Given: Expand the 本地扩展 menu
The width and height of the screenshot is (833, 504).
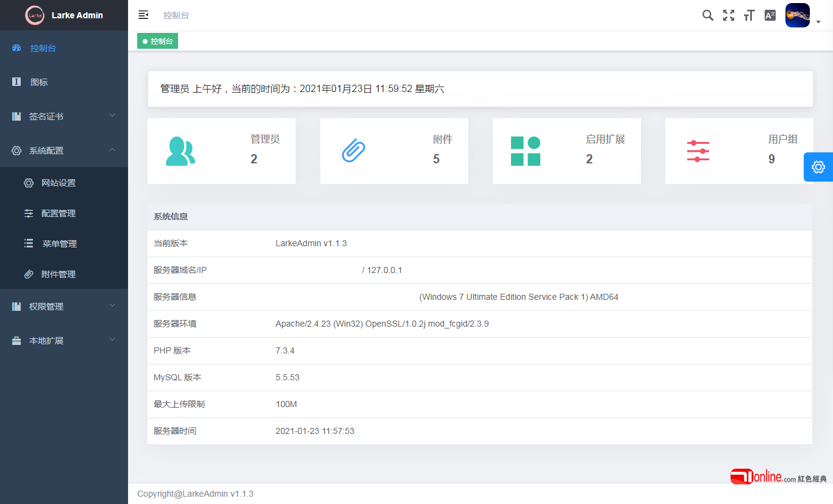Looking at the screenshot, I should tap(64, 340).
